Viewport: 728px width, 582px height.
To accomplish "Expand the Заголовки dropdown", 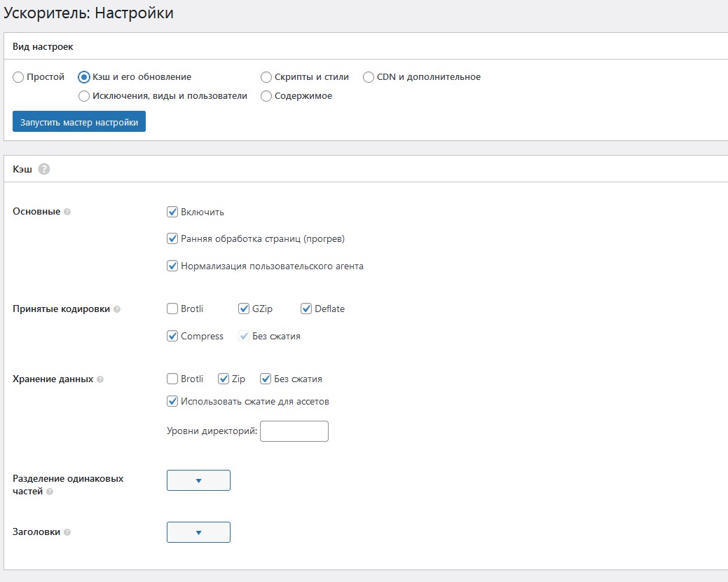I will 198,532.
